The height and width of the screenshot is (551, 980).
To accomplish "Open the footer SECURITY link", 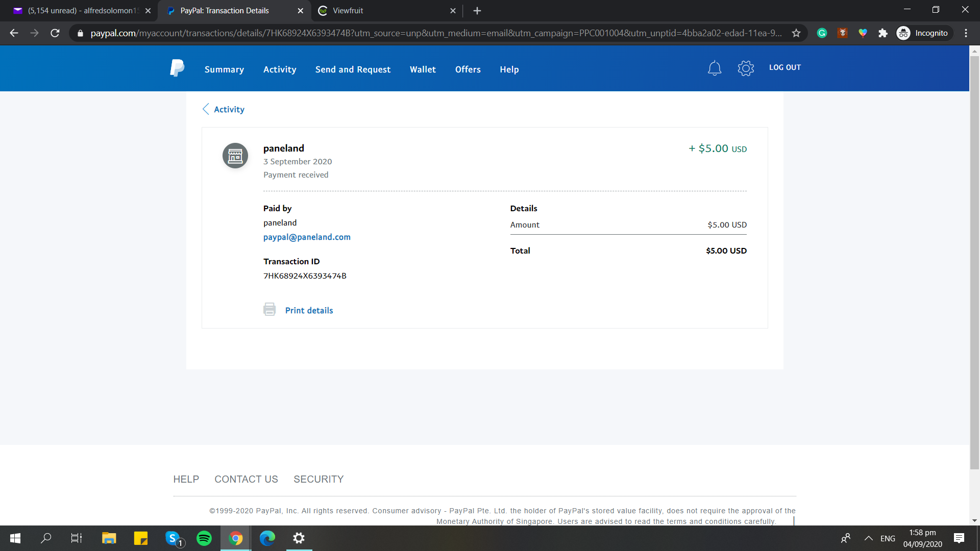I will coord(318,479).
